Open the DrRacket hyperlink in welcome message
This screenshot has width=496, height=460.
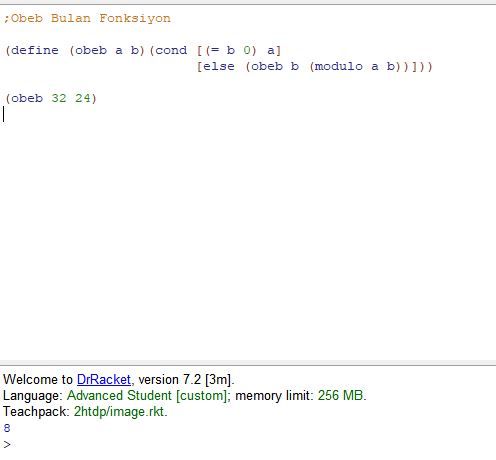(x=104, y=380)
